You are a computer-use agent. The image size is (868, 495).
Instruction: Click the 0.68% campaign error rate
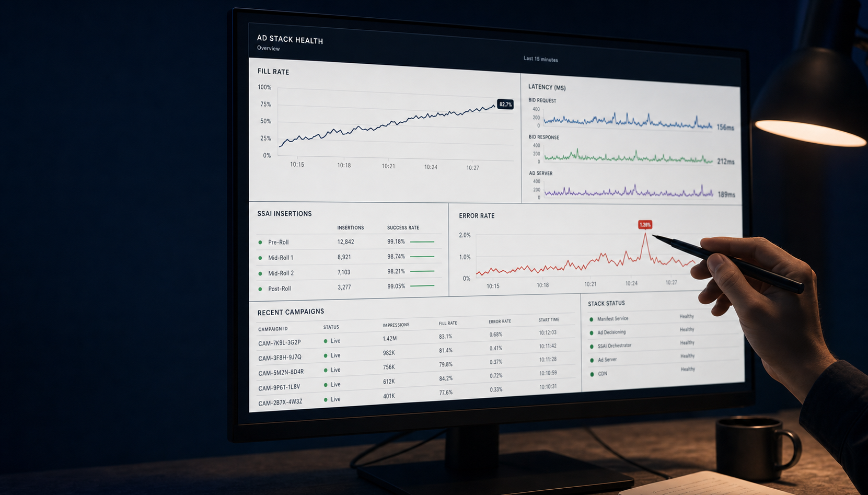coord(495,334)
